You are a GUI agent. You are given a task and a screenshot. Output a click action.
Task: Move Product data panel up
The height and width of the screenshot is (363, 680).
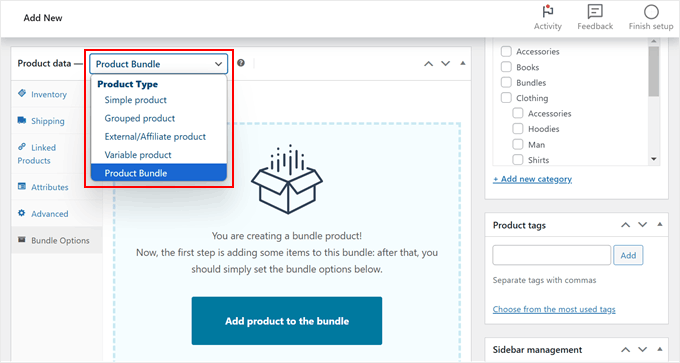(428, 64)
